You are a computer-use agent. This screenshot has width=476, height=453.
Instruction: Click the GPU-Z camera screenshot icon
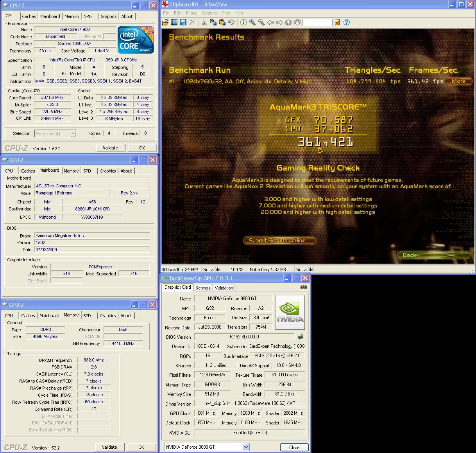pos(304,287)
